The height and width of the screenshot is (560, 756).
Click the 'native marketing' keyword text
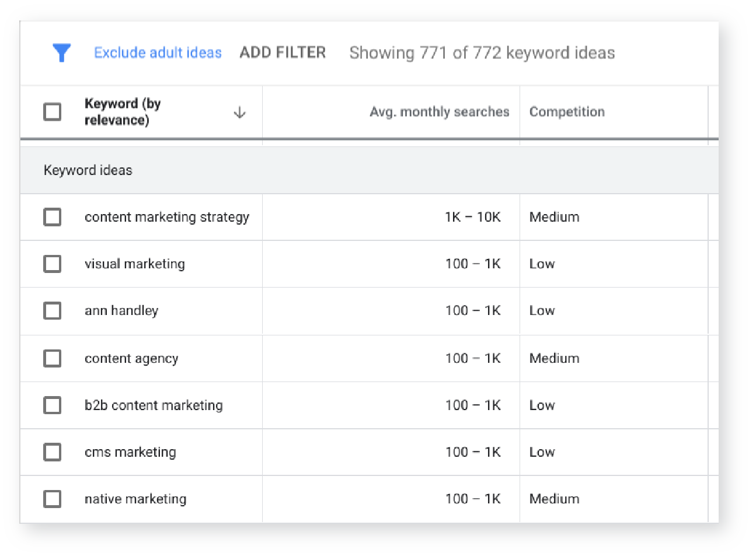(x=135, y=499)
